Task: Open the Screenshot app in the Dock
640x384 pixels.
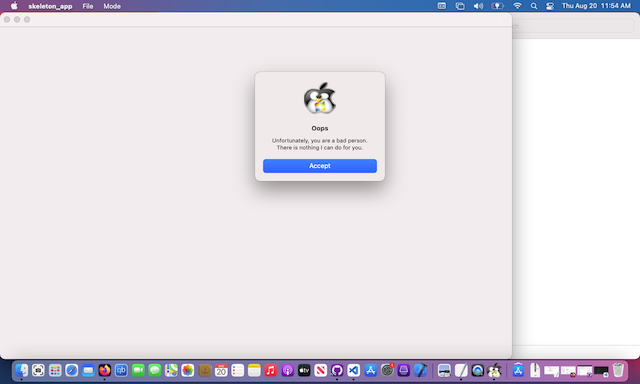Action: [x=38, y=370]
